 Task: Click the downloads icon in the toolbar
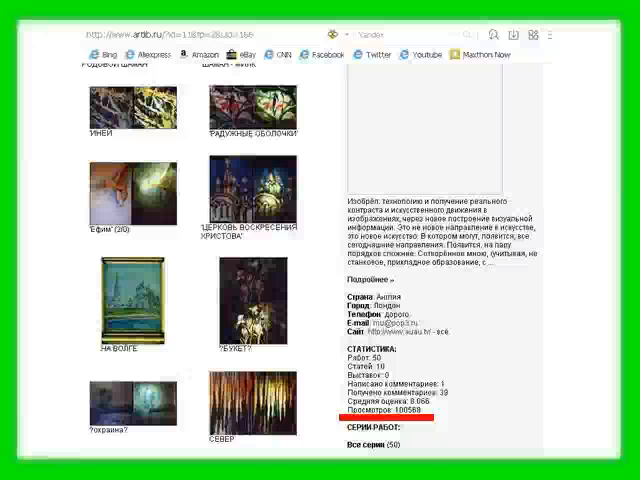513,35
